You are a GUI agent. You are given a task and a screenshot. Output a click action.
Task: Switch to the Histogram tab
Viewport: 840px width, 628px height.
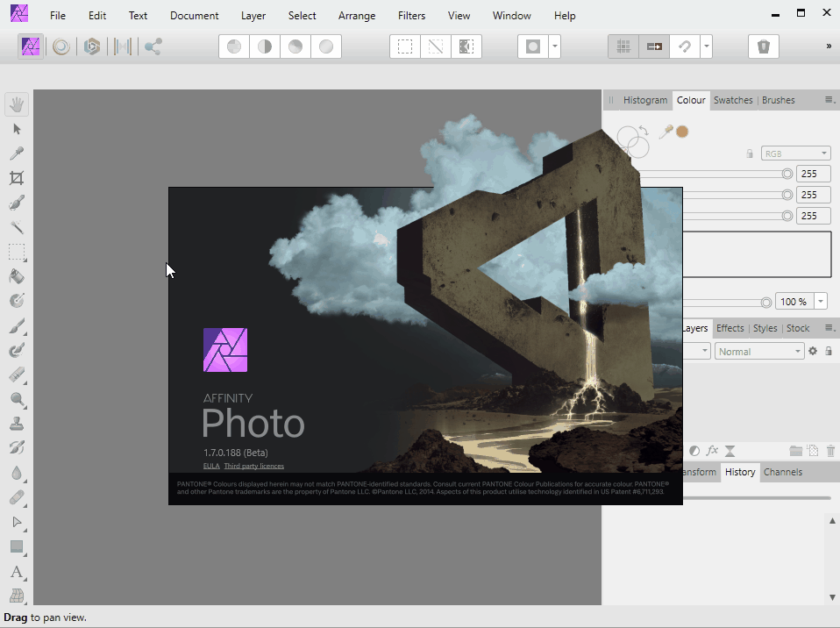pos(645,100)
